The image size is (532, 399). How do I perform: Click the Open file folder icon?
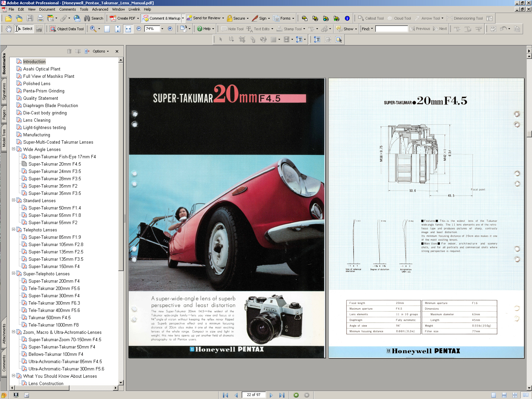point(9,18)
